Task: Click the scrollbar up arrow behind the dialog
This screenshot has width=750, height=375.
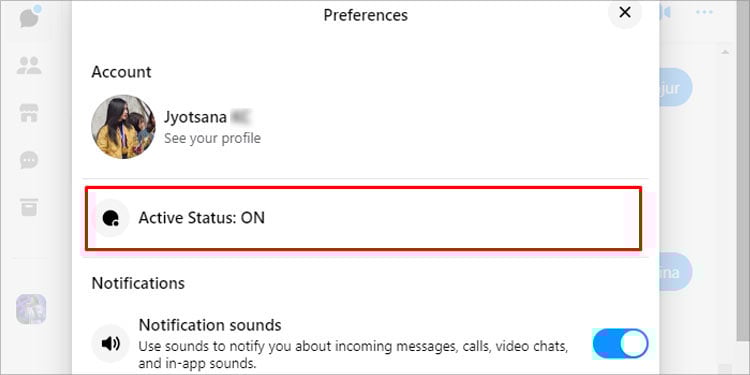Action: tap(726, 52)
